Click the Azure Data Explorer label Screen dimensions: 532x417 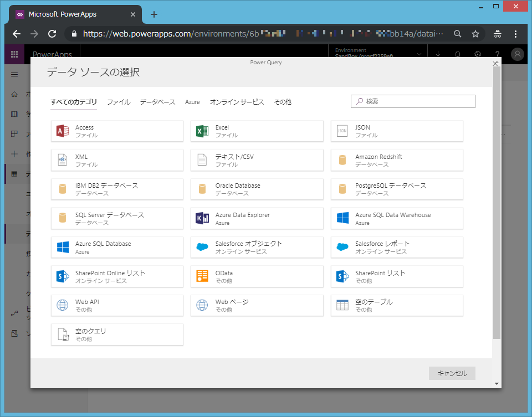point(243,215)
